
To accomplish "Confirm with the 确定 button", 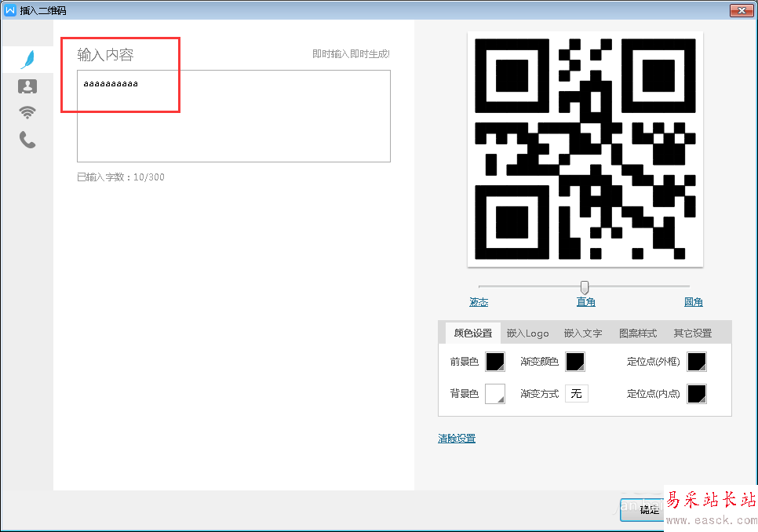I will tap(649, 510).
